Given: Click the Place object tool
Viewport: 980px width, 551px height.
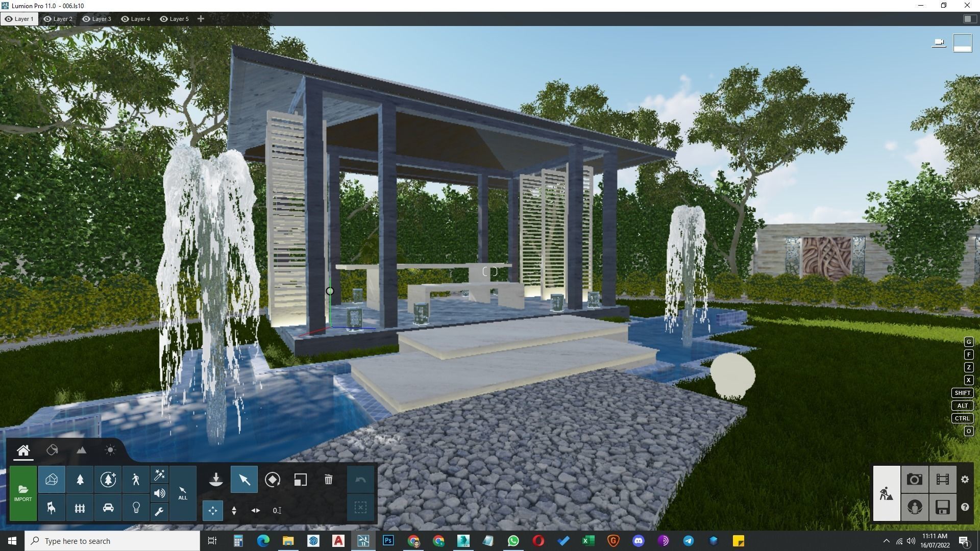Looking at the screenshot, I should click(x=216, y=480).
